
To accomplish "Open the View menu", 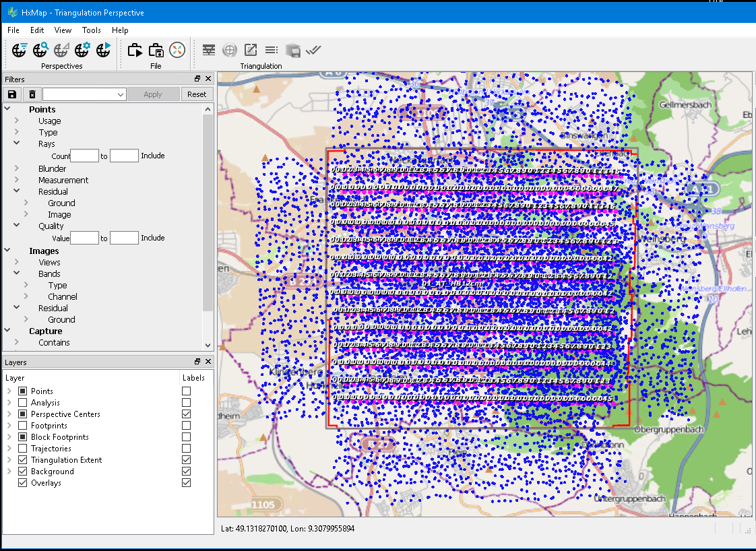I will pyautogui.click(x=63, y=30).
